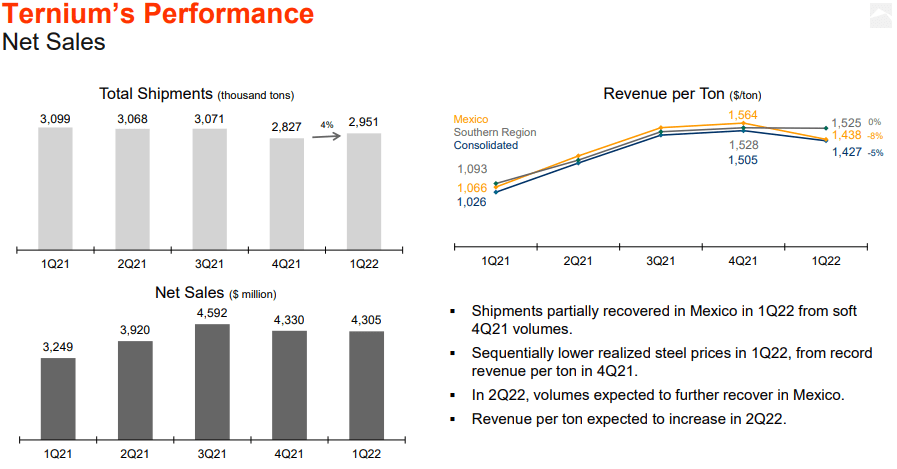This screenshot has height=469, width=897.
Task: Click the 4,305 net sales bar
Action: 367,385
